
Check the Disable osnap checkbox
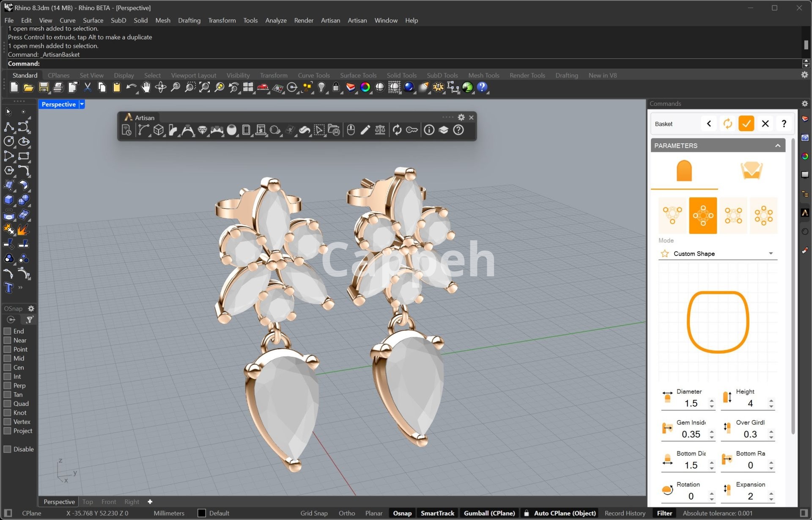pyautogui.click(x=8, y=449)
